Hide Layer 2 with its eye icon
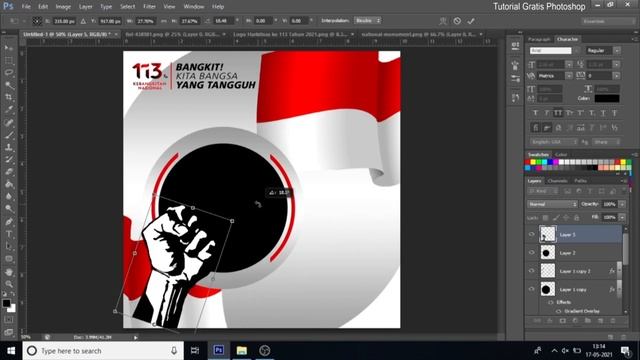 (531, 253)
